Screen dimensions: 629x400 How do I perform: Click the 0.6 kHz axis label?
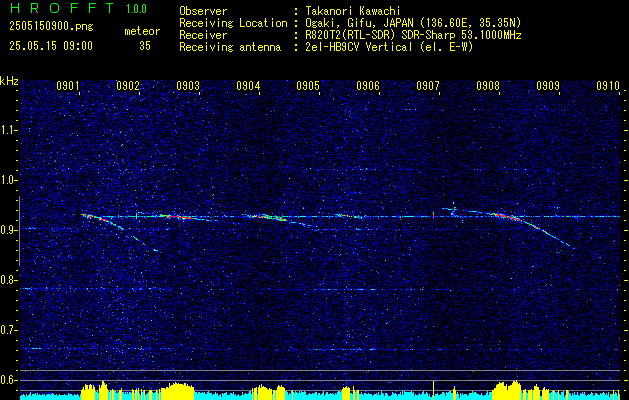point(8,380)
